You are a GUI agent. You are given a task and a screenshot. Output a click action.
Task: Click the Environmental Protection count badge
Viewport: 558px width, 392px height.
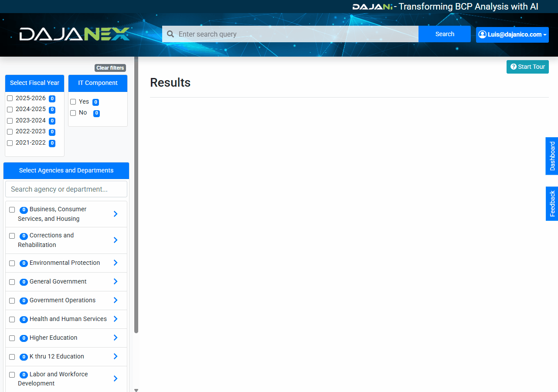pyautogui.click(x=24, y=263)
